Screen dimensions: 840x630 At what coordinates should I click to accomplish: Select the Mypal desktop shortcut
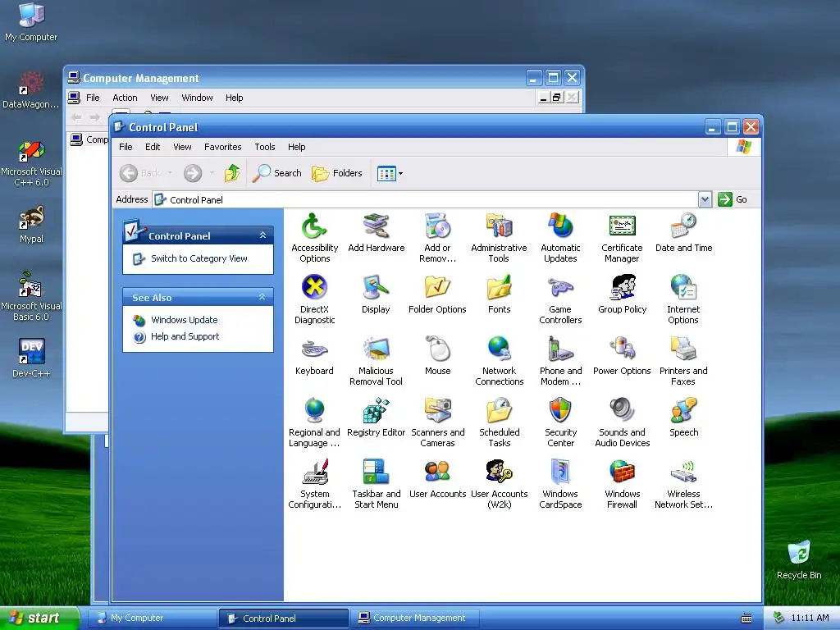click(31, 225)
